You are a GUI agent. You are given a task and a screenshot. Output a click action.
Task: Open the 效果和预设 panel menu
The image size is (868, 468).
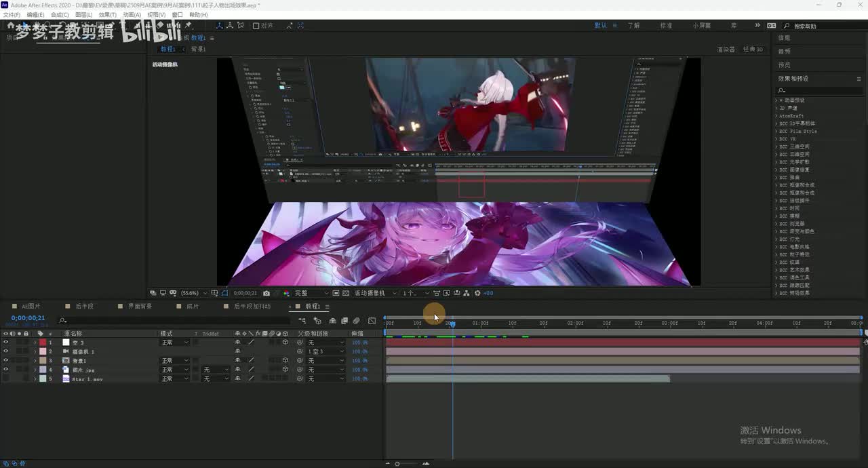(x=859, y=79)
